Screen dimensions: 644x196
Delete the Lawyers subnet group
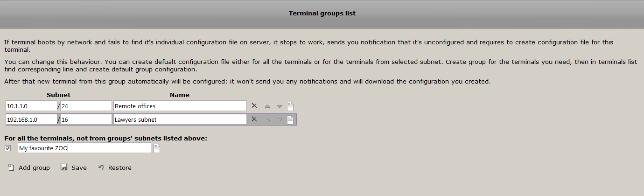(254, 119)
